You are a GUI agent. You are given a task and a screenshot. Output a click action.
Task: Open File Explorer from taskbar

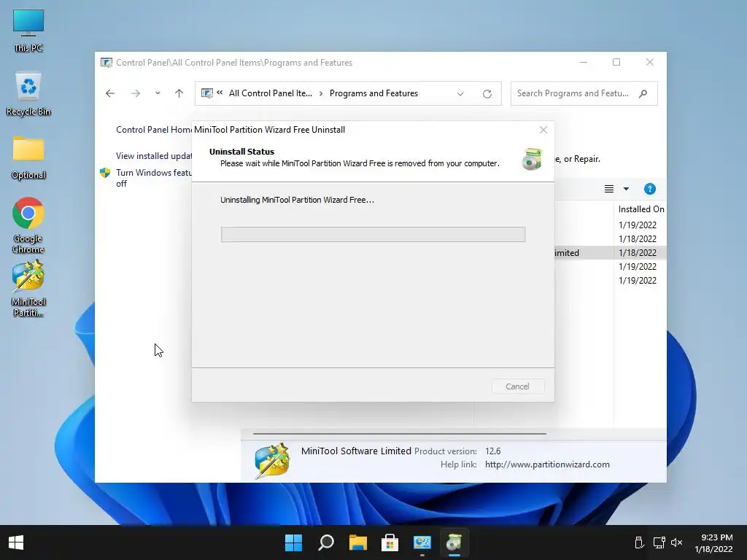(357, 542)
